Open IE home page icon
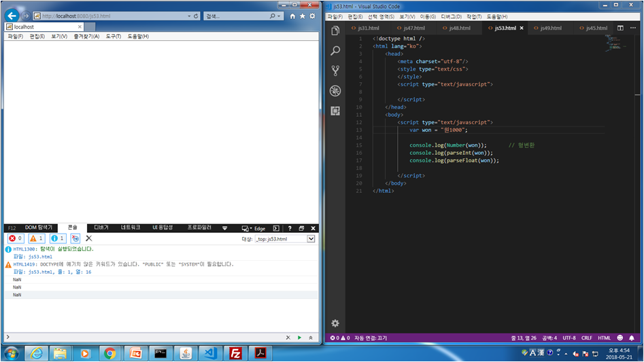Image resolution: width=644 pixels, height=362 pixels. [x=292, y=16]
